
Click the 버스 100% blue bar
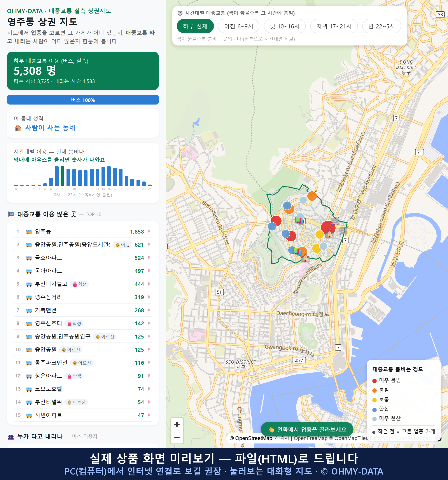tap(83, 100)
